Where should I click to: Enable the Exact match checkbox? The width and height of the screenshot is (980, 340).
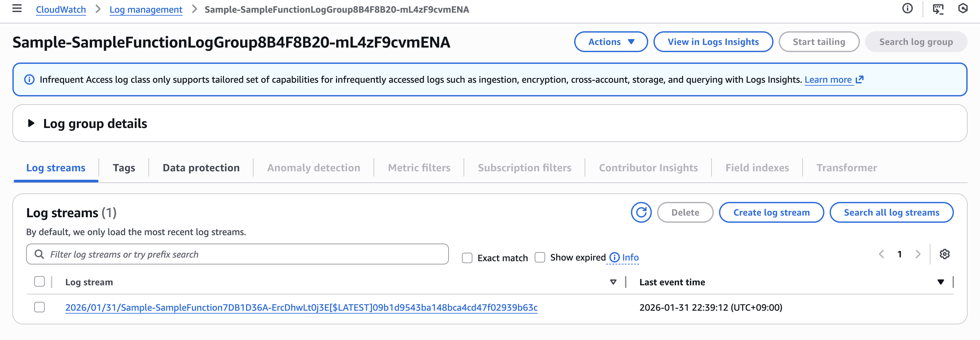[x=467, y=258]
